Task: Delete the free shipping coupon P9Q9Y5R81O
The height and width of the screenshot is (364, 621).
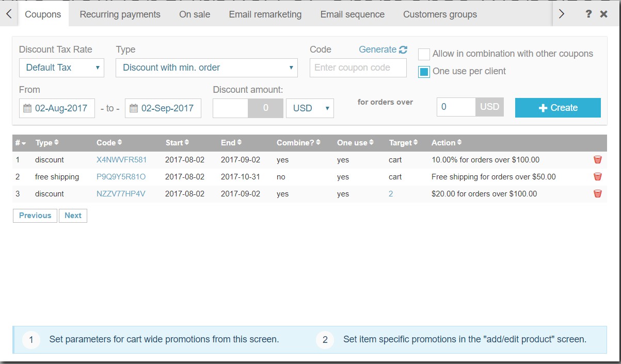Action: (x=597, y=177)
